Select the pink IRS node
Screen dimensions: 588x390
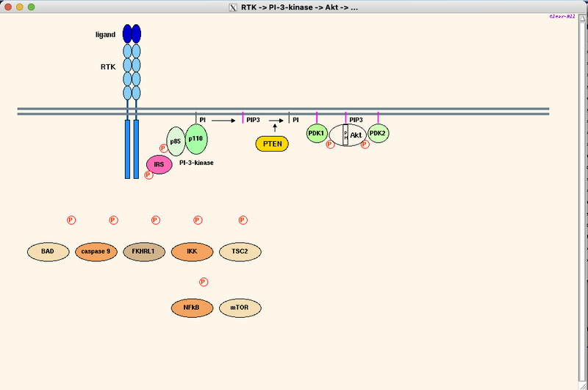pyautogui.click(x=159, y=164)
